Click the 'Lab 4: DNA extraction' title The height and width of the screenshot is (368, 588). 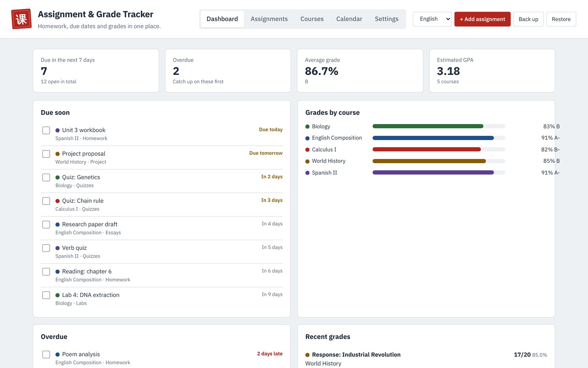point(91,295)
